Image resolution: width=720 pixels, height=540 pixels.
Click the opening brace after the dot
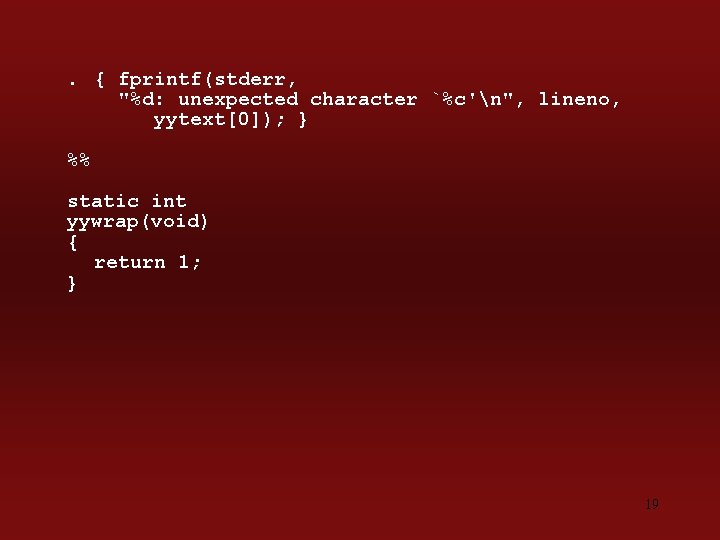[x=100, y=79]
